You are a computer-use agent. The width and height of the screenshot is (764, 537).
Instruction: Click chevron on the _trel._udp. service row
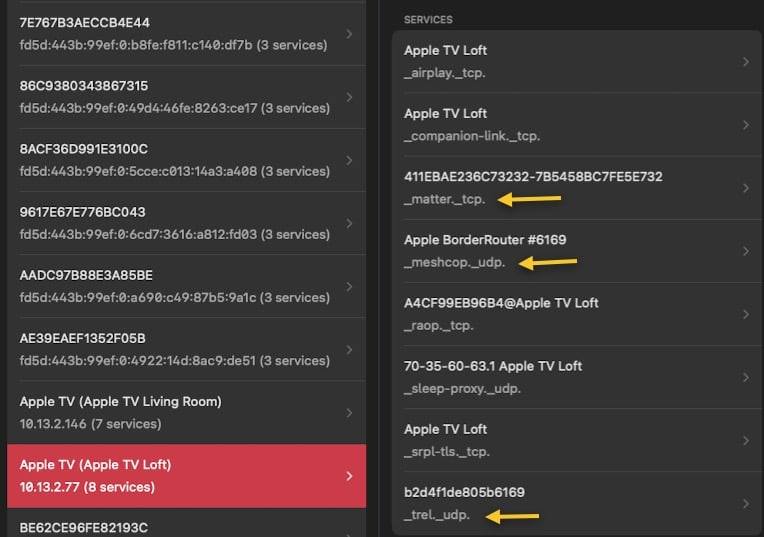(x=746, y=503)
